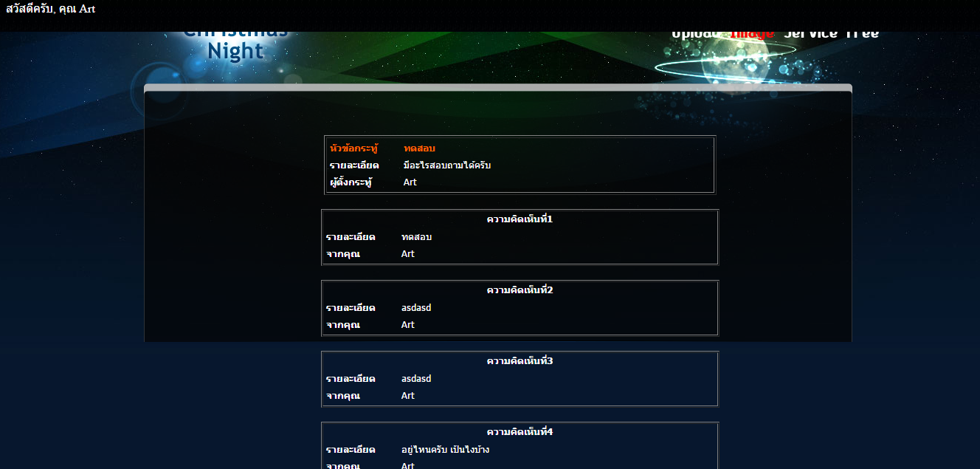Click 'จากคุณ' label in comment 3
Image resolution: width=980 pixels, height=469 pixels.
(x=343, y=396)
